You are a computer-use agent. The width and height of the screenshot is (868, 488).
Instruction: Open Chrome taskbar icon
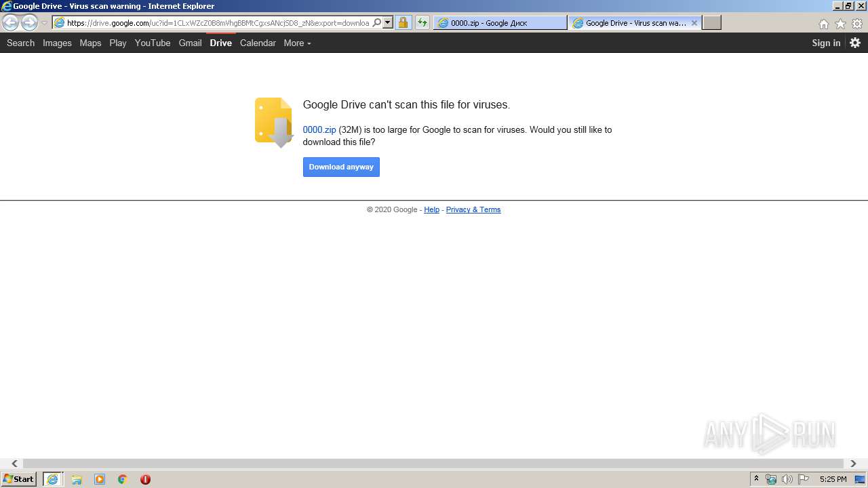point(123,479)
